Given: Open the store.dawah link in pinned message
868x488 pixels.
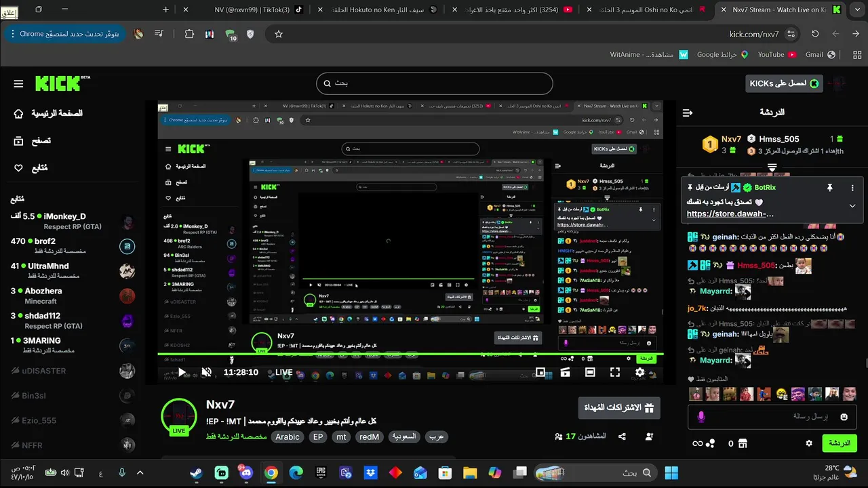Looking at the screenshot, I should point(730,213).
